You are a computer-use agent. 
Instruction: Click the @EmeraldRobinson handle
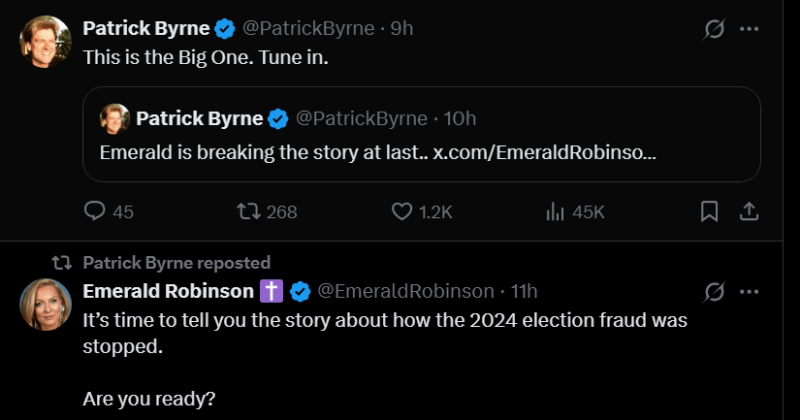(x=405, y=291)
